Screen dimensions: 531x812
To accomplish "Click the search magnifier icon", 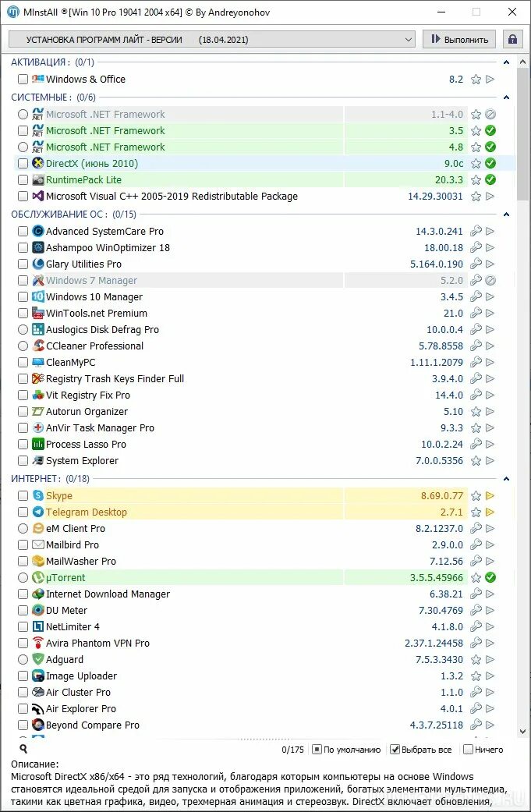I will [23, 749].
